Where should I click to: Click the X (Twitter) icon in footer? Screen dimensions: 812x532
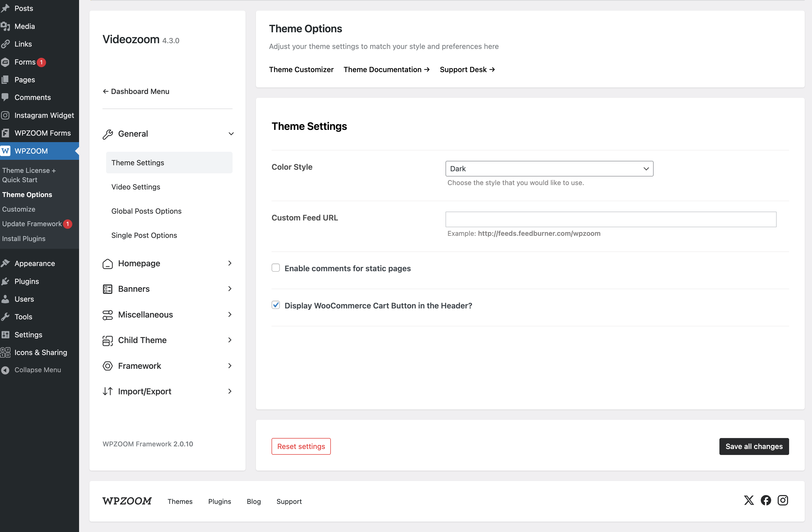[x=749, y=500]
